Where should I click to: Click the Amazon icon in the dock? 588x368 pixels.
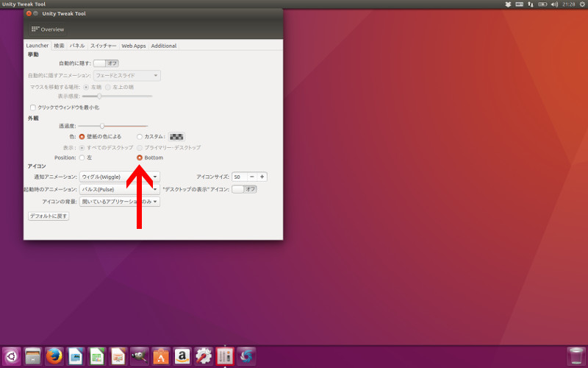tap(182, 356)
